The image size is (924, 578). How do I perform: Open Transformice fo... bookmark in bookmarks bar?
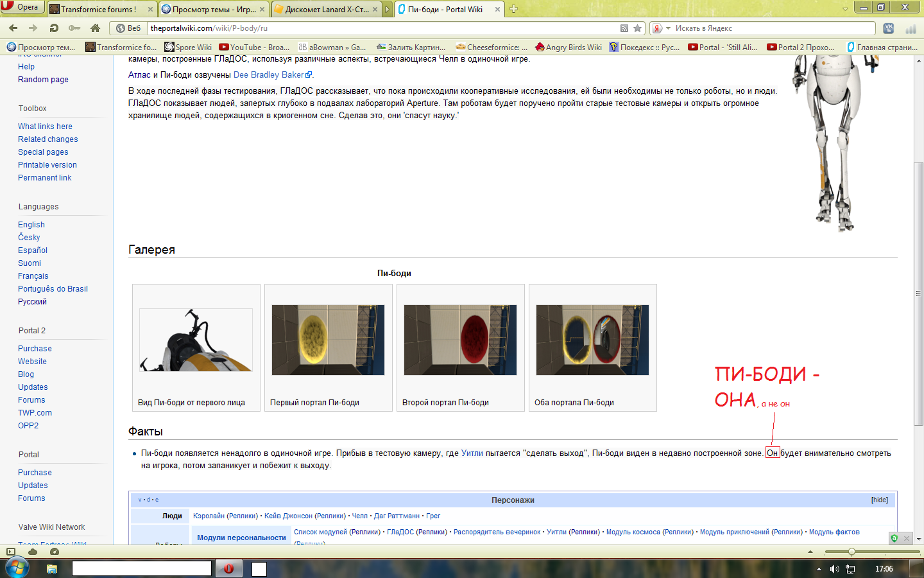[121, 47]
